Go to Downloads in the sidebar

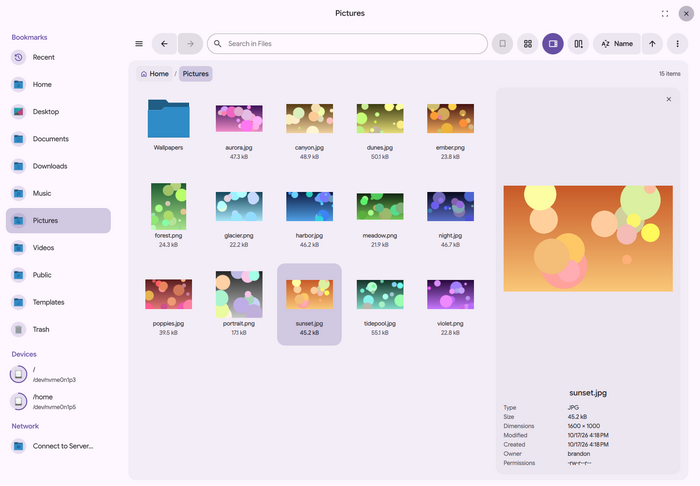(x=58, y=166)
